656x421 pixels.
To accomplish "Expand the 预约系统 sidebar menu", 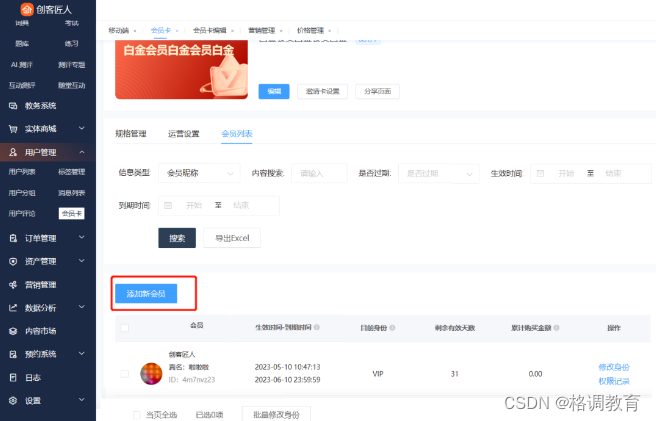I will [x=82, y=354].
